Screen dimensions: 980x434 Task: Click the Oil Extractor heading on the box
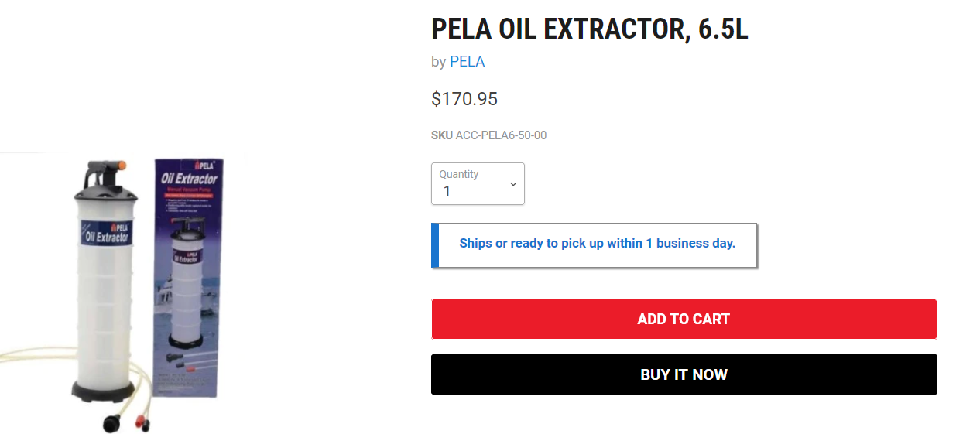[x=190, y=180]
